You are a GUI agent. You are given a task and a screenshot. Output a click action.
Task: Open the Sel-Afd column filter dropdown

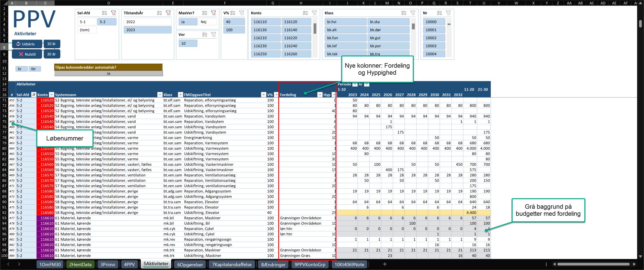coord(33,95)
